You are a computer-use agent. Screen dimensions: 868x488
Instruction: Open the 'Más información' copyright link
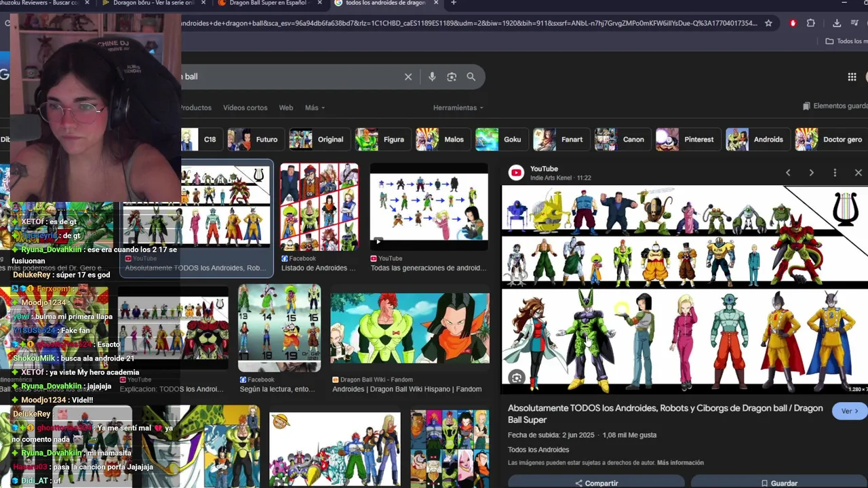coord(680,463)
